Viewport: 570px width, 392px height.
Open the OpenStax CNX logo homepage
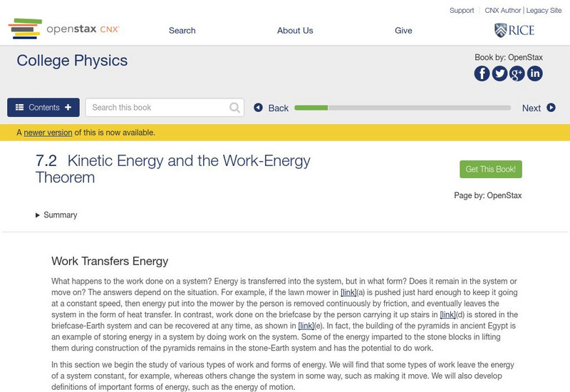click(x=64, y=29)
